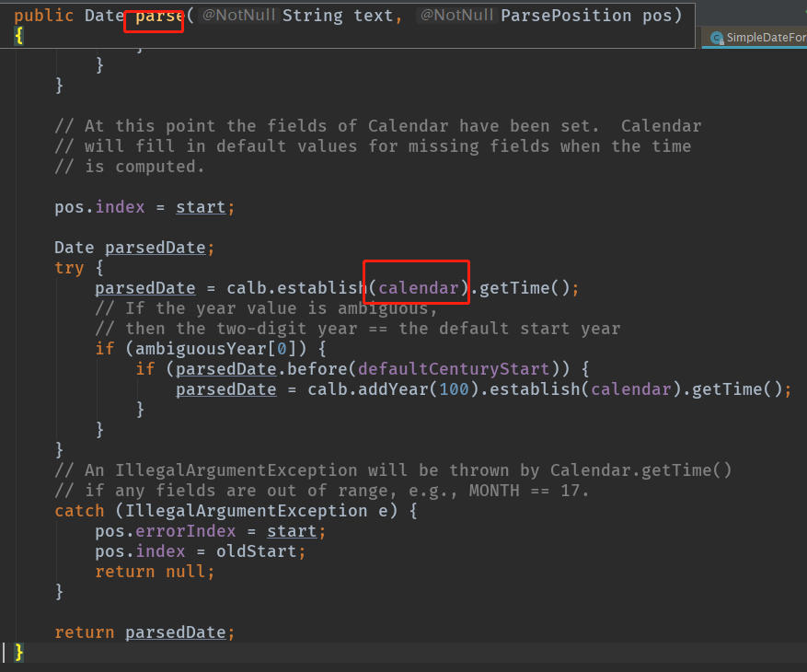This screenshot has width=807, height=672.
Task: Click the underlined start variable in pos.index assignment
Action: (200, 206)
